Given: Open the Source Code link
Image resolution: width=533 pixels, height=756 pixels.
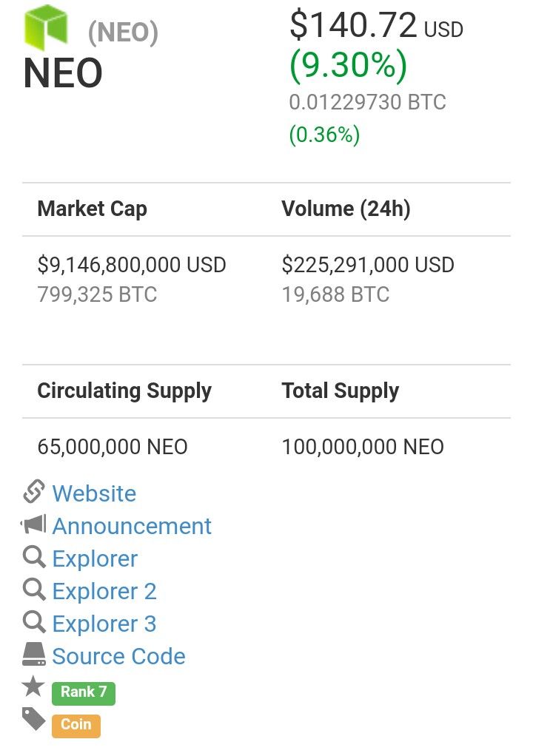Looking at the screenshot, I should pyautogui.click(x=118, y=656).
